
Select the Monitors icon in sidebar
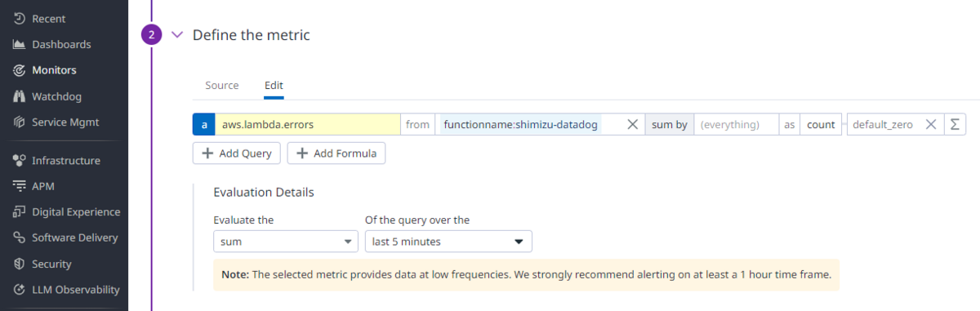pyautogui.click(x=19, y=70)
